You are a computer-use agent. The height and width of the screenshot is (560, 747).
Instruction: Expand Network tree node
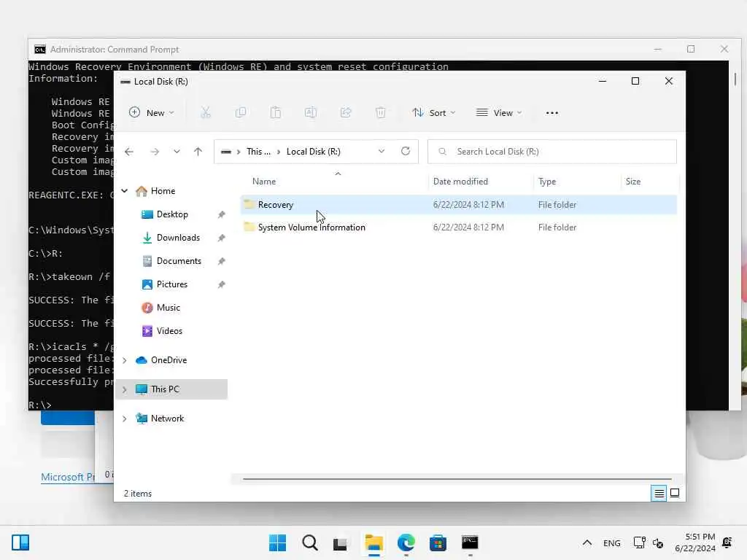(x=124, y=419)
